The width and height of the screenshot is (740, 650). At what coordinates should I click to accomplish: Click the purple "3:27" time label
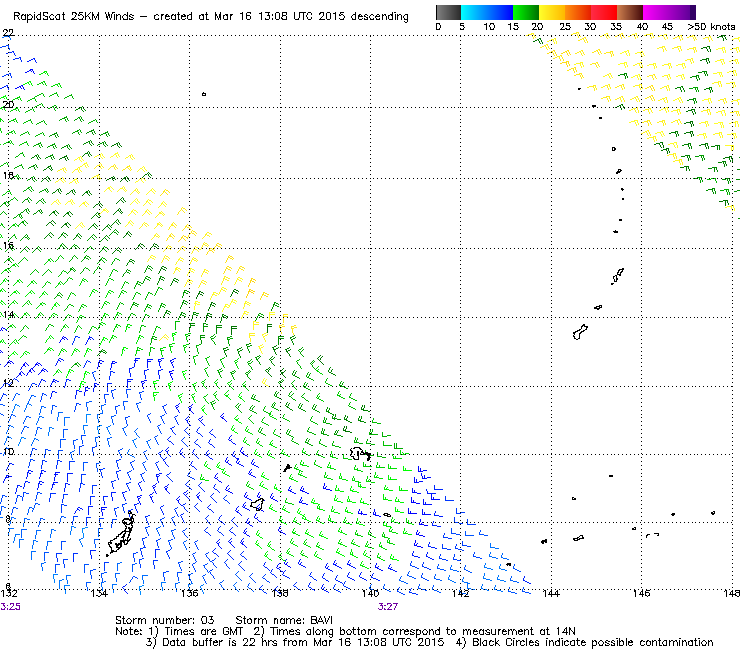point(387,607)
